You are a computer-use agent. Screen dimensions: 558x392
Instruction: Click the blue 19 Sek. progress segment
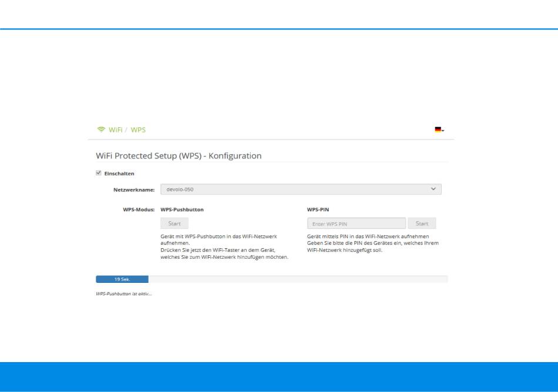[122, 279]
